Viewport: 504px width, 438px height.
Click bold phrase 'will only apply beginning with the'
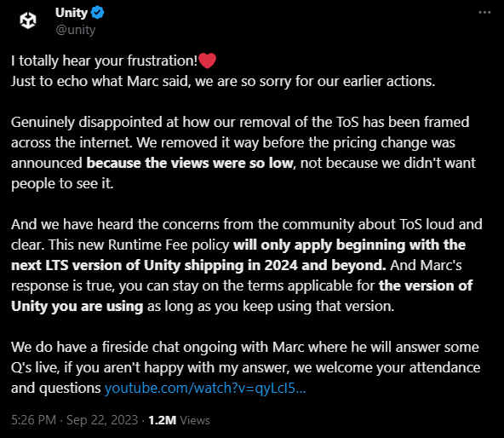pos(349,245)
